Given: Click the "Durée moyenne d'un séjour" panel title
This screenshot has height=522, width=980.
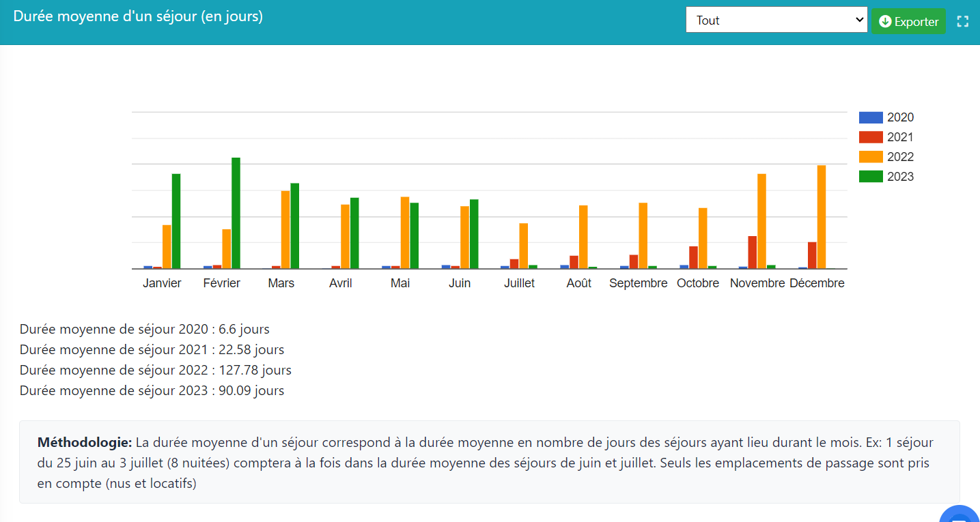Looking at the screenshot, I should 138,16.
